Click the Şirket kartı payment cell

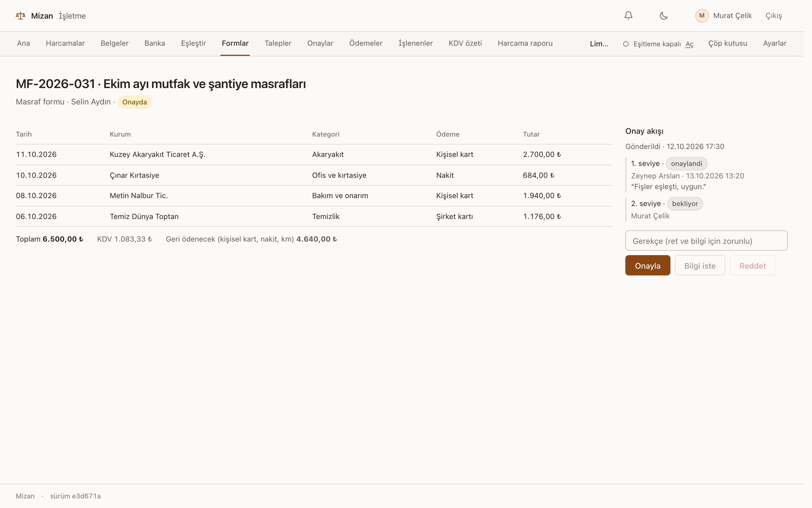[x=454, y=217]
